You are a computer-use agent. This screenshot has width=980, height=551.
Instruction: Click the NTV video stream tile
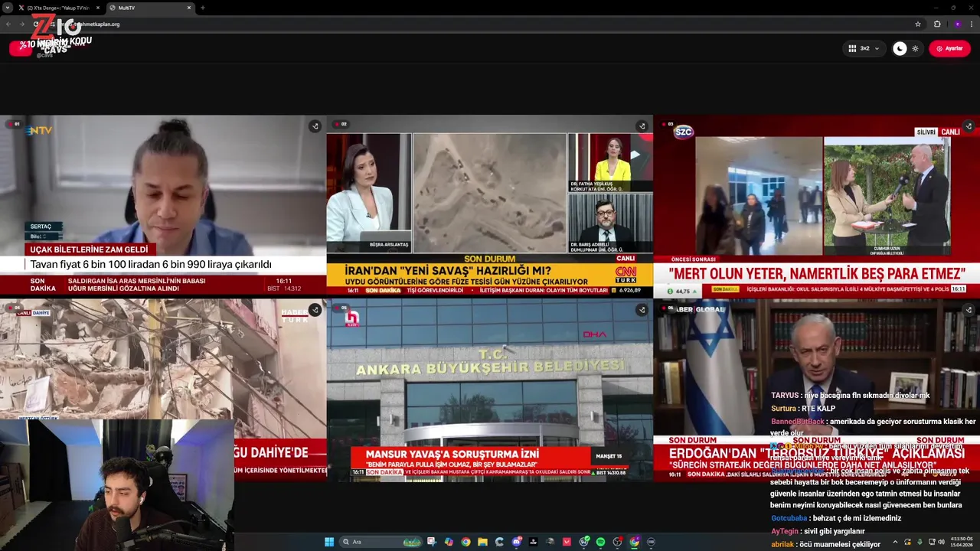coord(163,205)
